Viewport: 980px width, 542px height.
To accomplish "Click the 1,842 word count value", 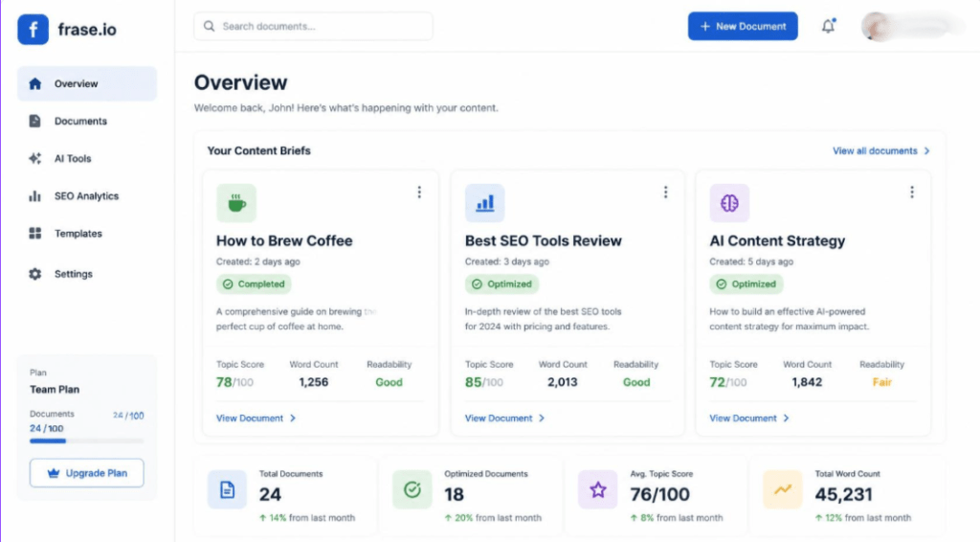I will click(807, 382).
